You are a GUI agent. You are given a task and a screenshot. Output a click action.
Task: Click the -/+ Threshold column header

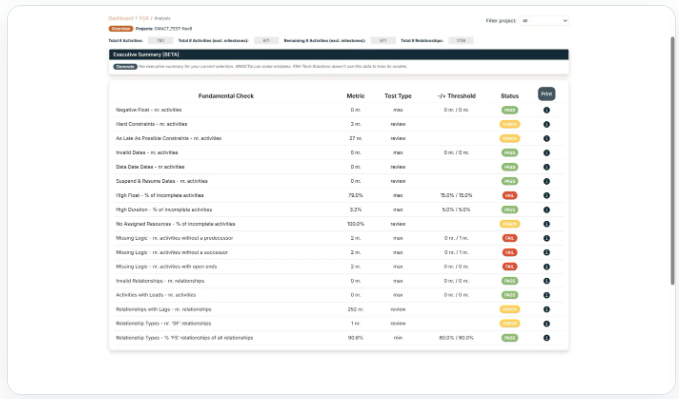pos(456,96)
